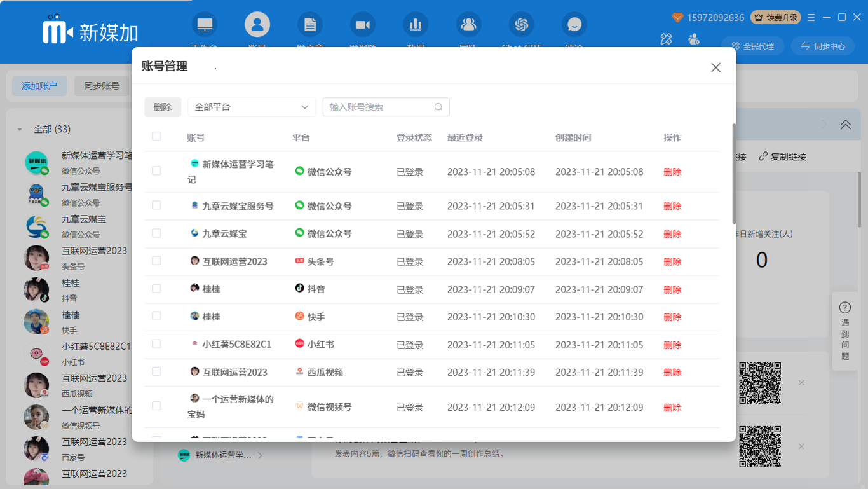Collapse the panel using the double-chevron arrow

(x=845, y=125)
